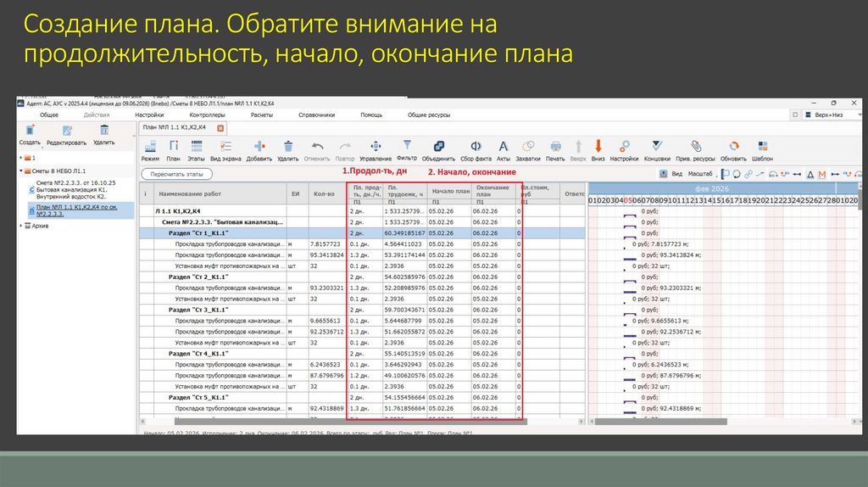Click quantity cell 95.3413824
The height and width of the screenshot is (487, 868).
[326, 255]
